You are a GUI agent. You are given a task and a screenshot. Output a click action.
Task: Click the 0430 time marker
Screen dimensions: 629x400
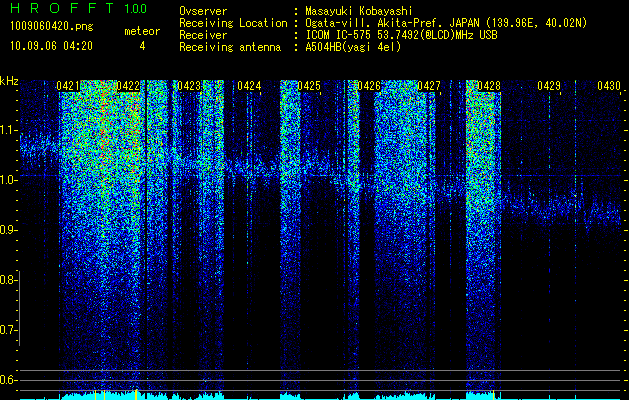(x=609, y=86)
